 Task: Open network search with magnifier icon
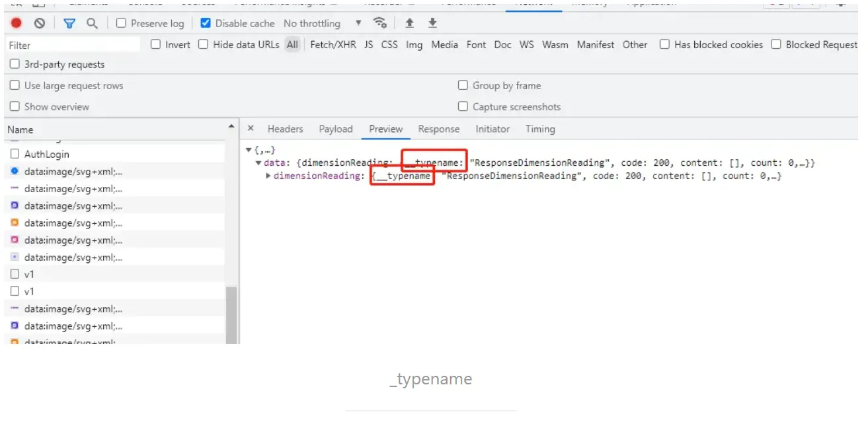(x=92, y=23)
